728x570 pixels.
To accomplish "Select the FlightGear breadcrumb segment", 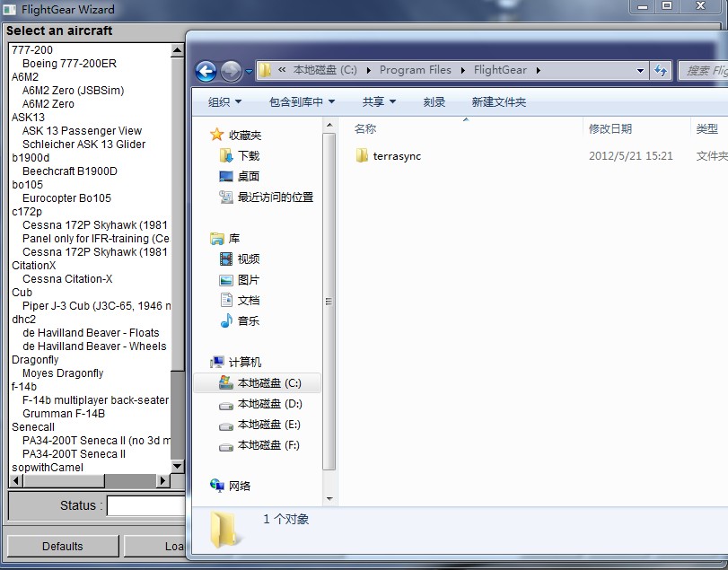I will click(x=500, y=70).
